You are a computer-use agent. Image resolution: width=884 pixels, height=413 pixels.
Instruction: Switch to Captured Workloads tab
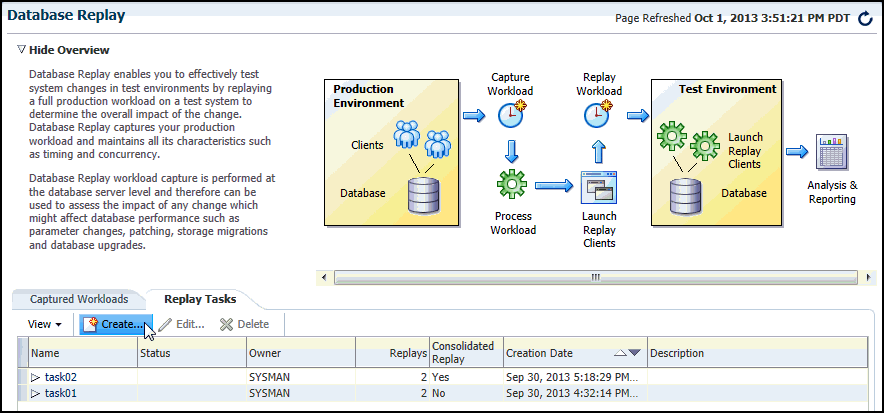[79, 299]
